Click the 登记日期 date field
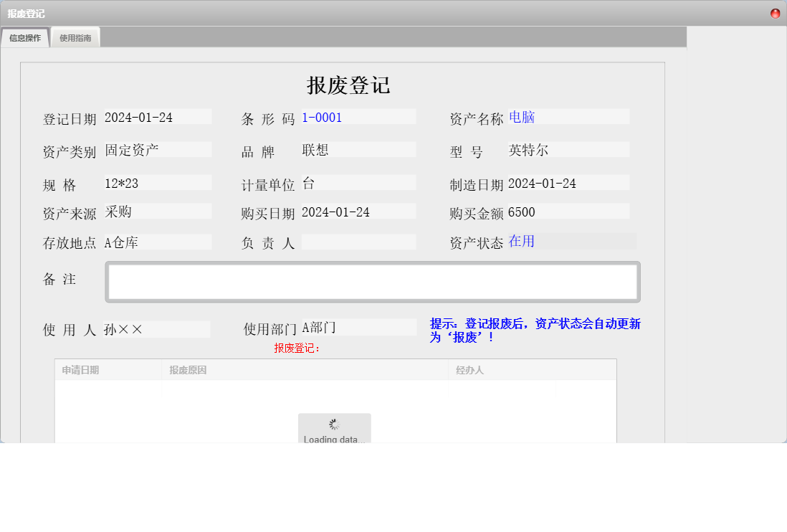This screenshot has height=532, width=787. click(158, 116)
